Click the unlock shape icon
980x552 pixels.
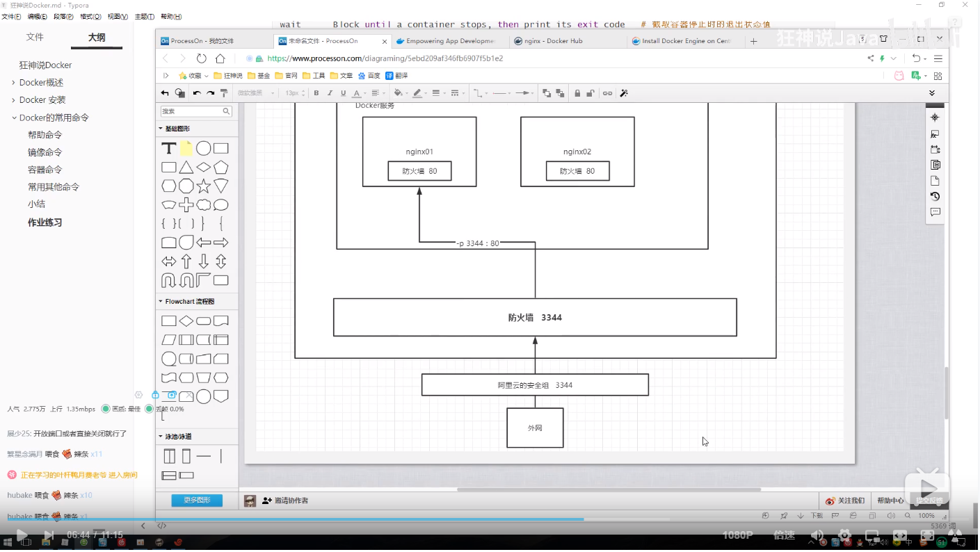pos(591,93)
